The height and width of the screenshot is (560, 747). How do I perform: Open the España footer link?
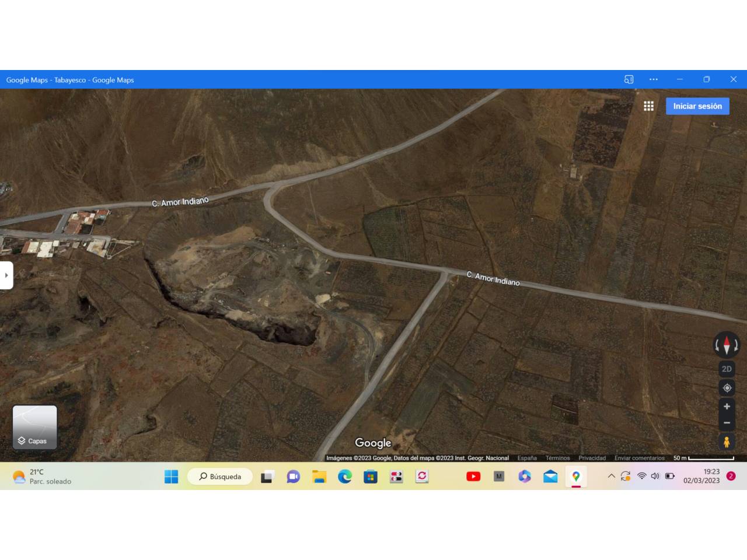coord(527,459)
